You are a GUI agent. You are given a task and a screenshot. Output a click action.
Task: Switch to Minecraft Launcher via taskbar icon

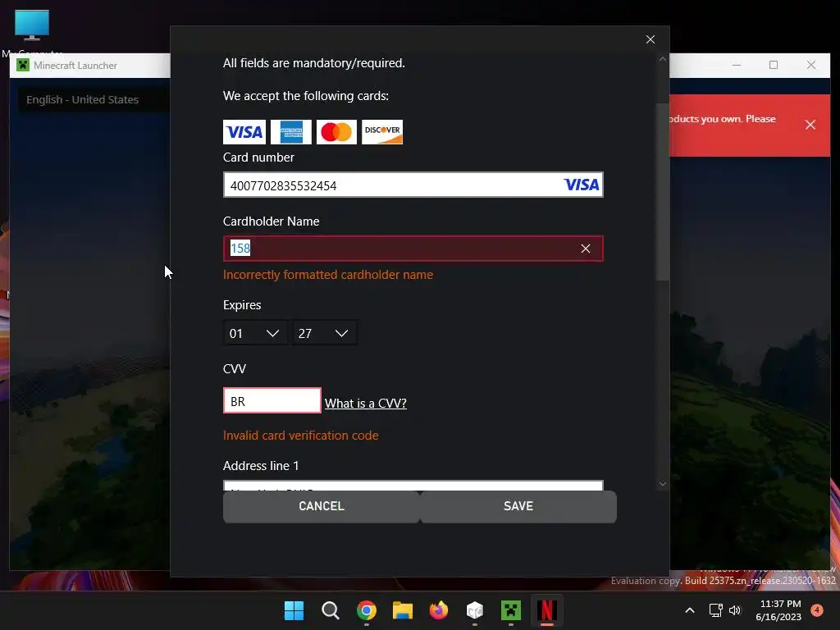pos(510,610)
